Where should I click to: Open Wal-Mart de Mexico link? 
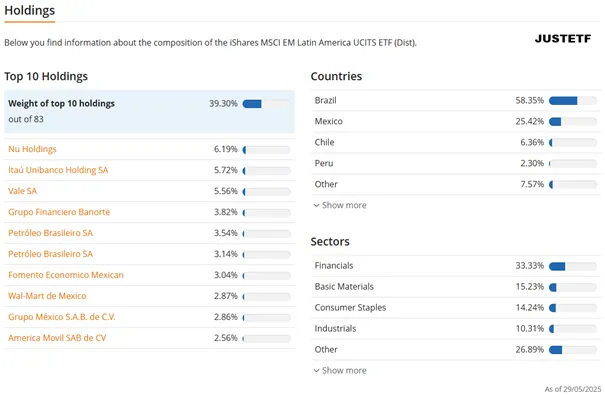click(47, 296)
